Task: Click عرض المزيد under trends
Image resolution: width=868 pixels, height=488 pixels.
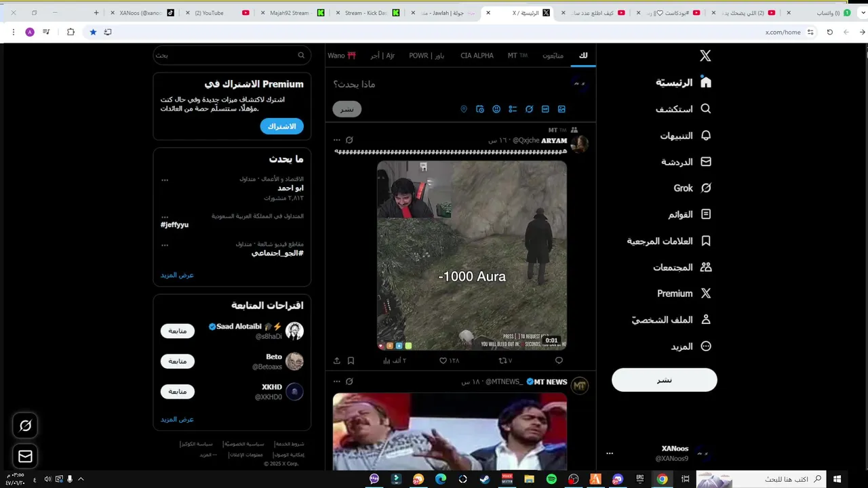Action: point(177,275)
